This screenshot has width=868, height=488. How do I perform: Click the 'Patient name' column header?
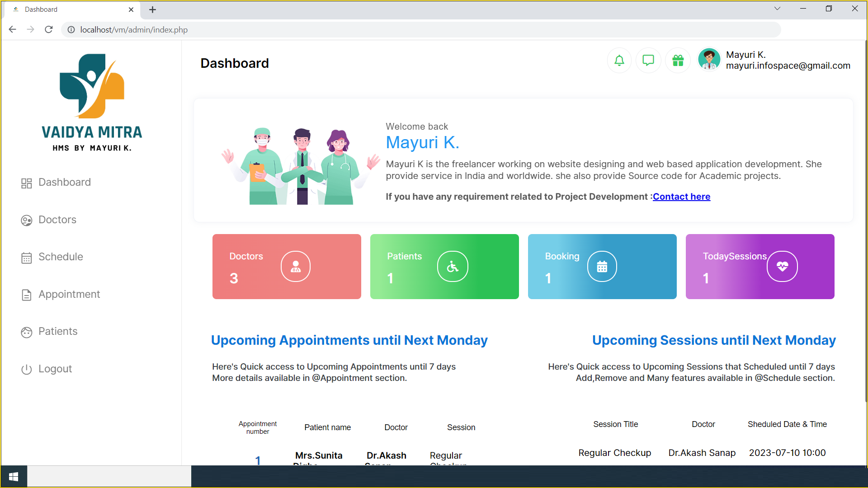click(327, 427)
